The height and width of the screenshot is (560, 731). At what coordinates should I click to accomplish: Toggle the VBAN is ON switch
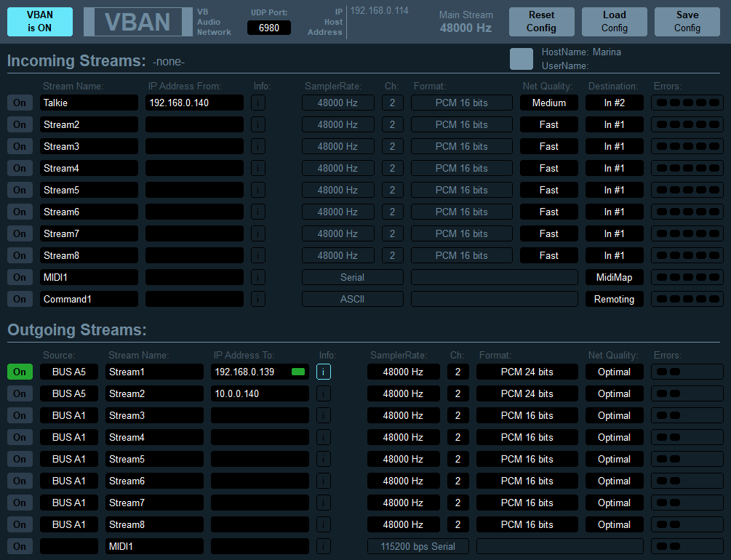click(40, 21)
